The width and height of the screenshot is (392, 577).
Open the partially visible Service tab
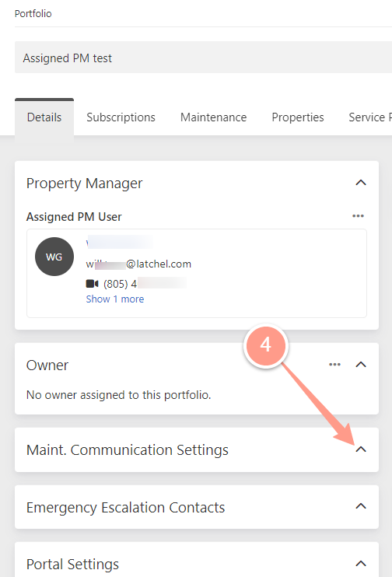tap(369, 117)
